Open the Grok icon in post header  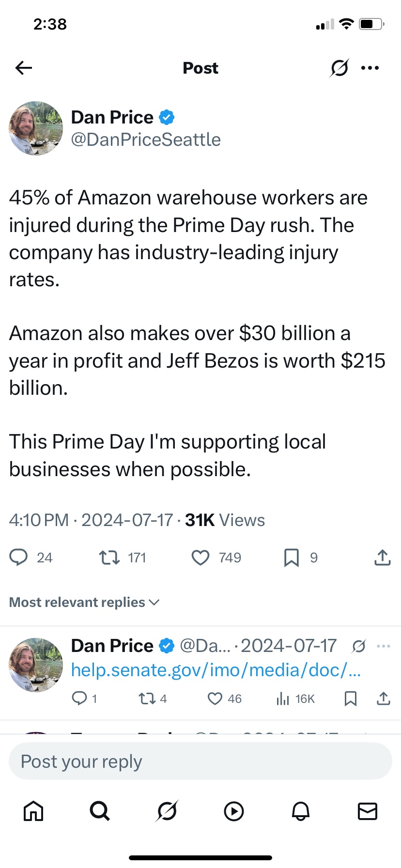pos(339,68)
